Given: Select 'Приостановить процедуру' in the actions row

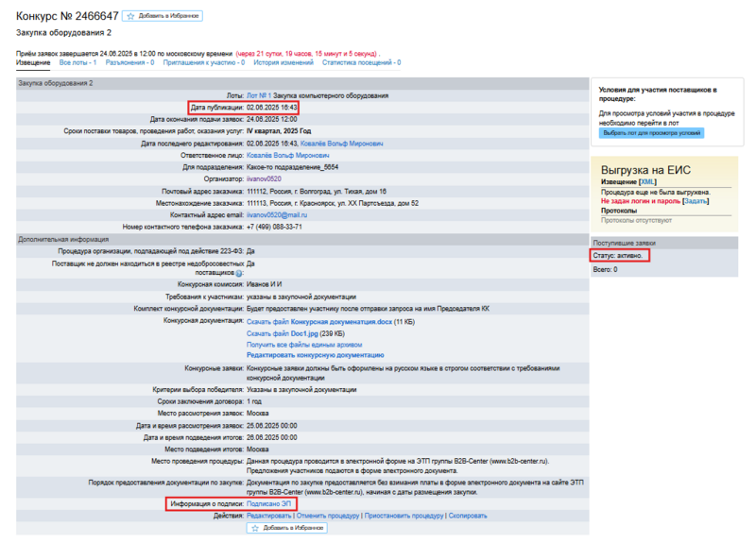Looking at the screenshot, I should [404, 516].
